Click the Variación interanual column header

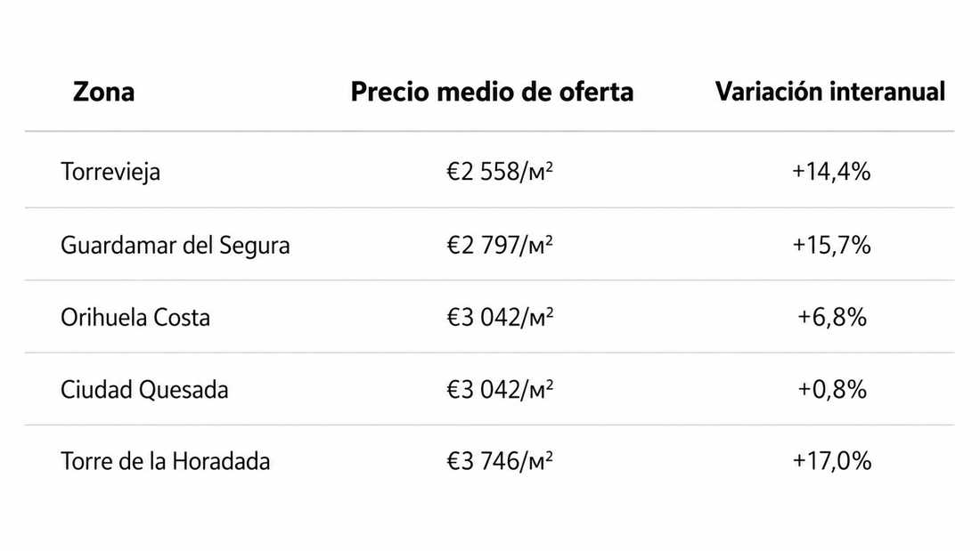click(830, 92)
